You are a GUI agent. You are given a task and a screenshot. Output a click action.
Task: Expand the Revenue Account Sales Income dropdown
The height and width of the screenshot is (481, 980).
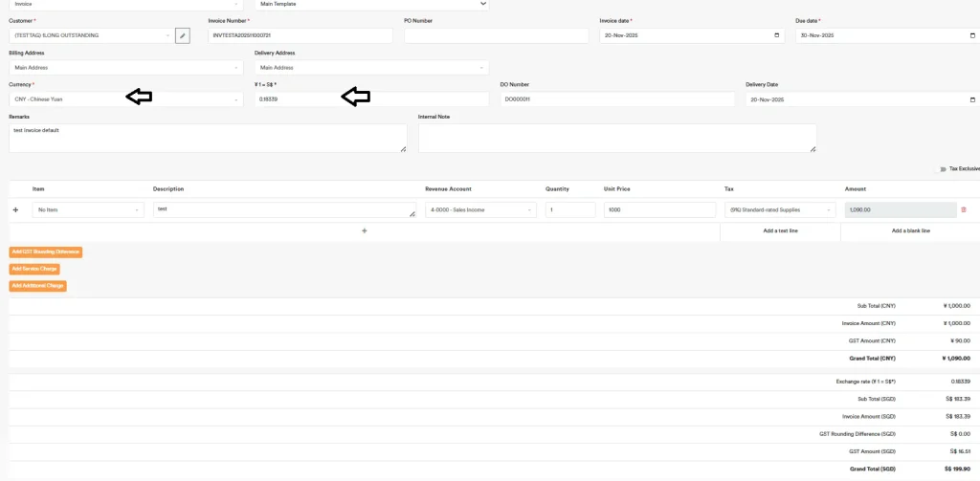[480, 209]
